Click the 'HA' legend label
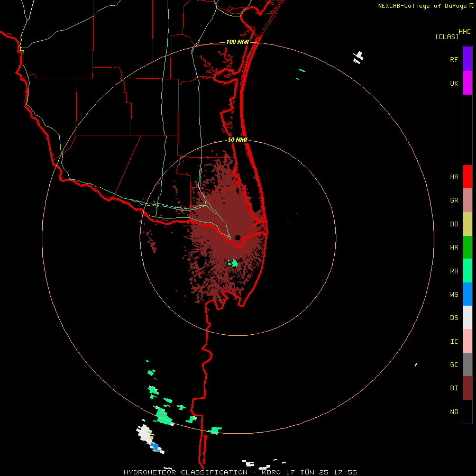Image resolution: width=476 pixels, height=476 pixels. (x=454, y=177)
